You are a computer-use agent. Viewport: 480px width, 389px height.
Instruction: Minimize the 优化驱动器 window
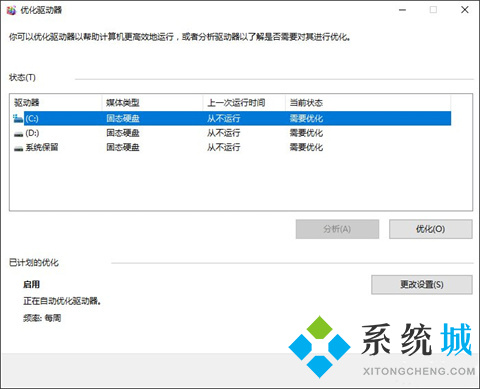[403, 10]
